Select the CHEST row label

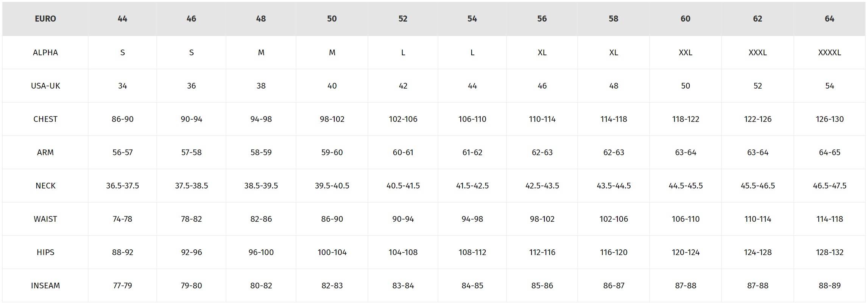tap(45, 119)
